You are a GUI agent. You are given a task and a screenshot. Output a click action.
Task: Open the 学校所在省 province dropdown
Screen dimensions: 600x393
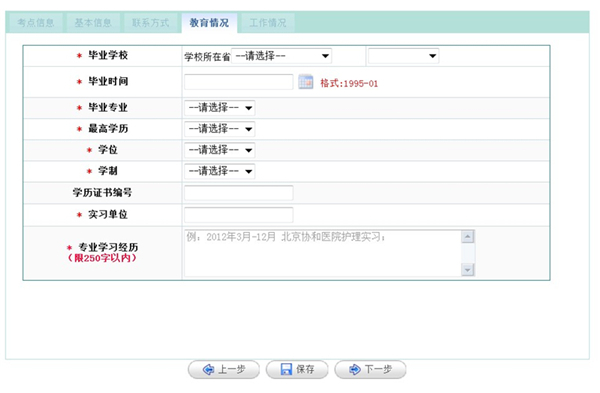pyautogui.click(x=282, y=56)
